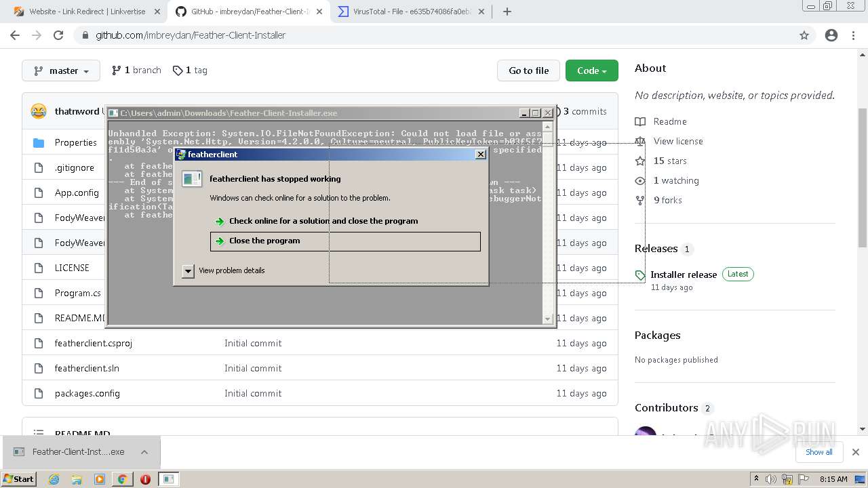868x488 pixels.
Task: Expand the green Code dropdown
Action: [592, 70]
